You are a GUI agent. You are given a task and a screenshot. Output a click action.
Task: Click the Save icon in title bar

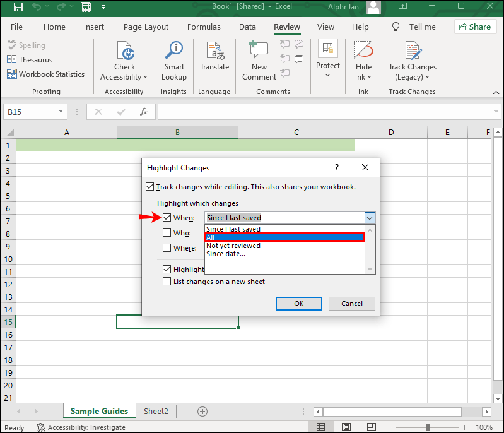pos(18,7)
